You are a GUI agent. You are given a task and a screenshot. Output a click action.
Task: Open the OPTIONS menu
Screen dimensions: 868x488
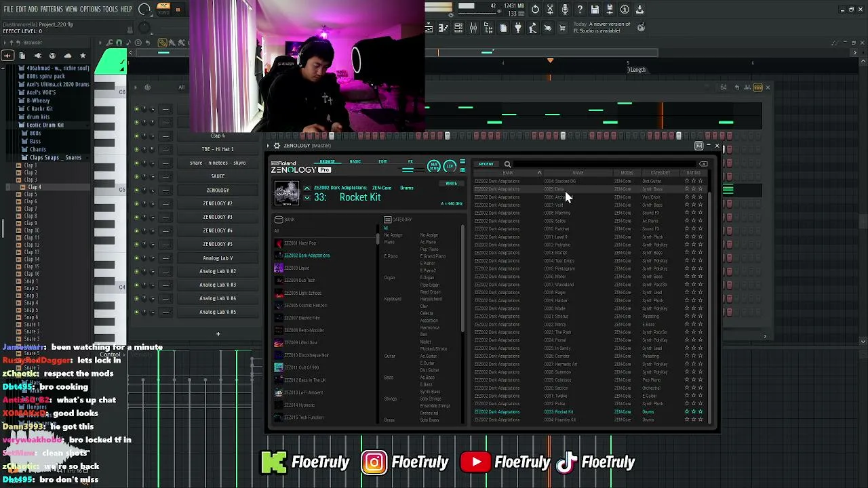tap(90, 9)
